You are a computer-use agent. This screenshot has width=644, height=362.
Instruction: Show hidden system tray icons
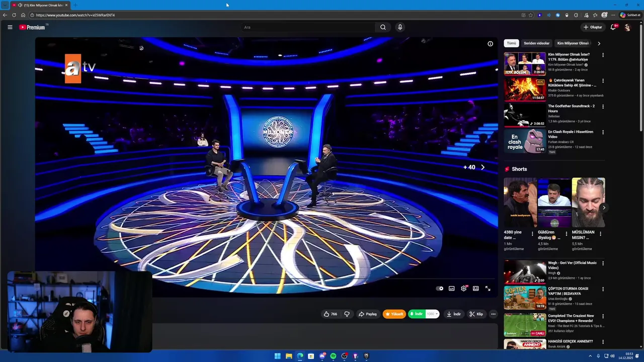point(591,356)
